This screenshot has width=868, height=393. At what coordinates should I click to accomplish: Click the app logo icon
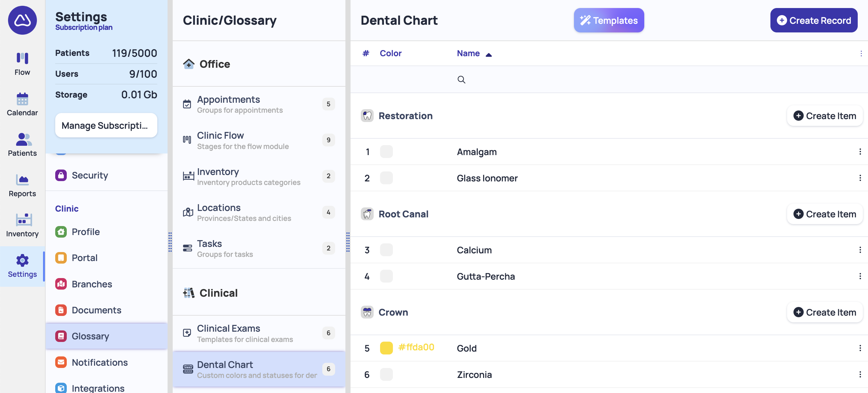click(x=22, y=20)
